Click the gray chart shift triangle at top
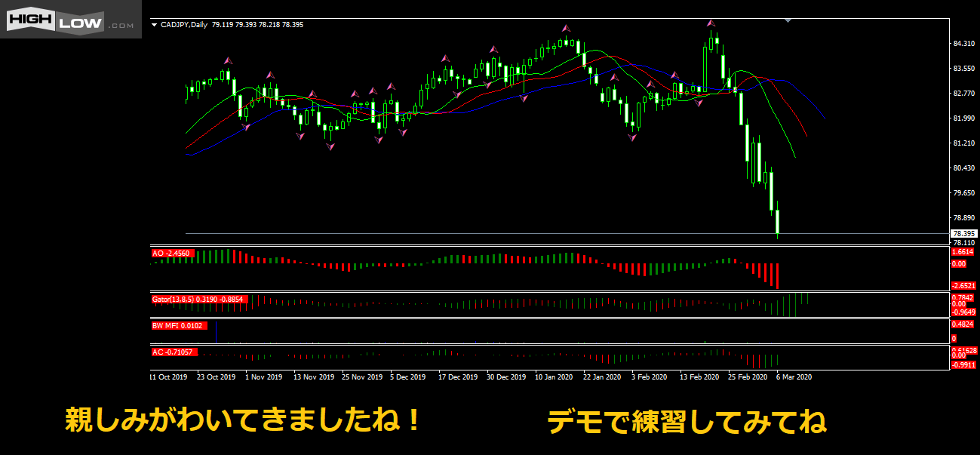980x455 pixels. click(x=788, y=20)
